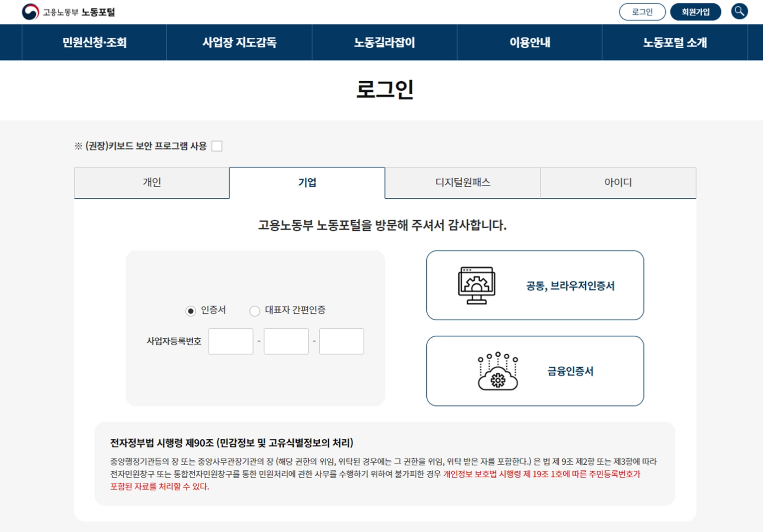This screenshot has width=763, height=532.
Task: Click the cloud gear 금융인증서 icon
Action: pyautogui.click(x=498, y=371)
